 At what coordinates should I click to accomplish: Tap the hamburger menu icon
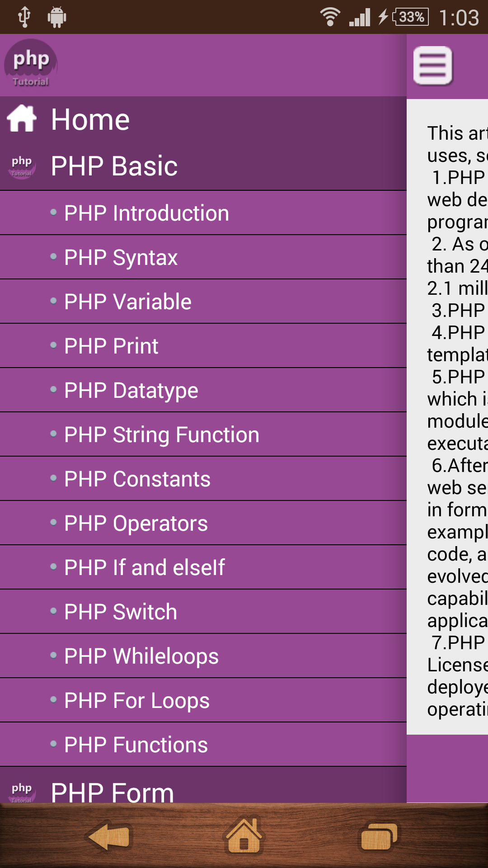pos(433,66)
